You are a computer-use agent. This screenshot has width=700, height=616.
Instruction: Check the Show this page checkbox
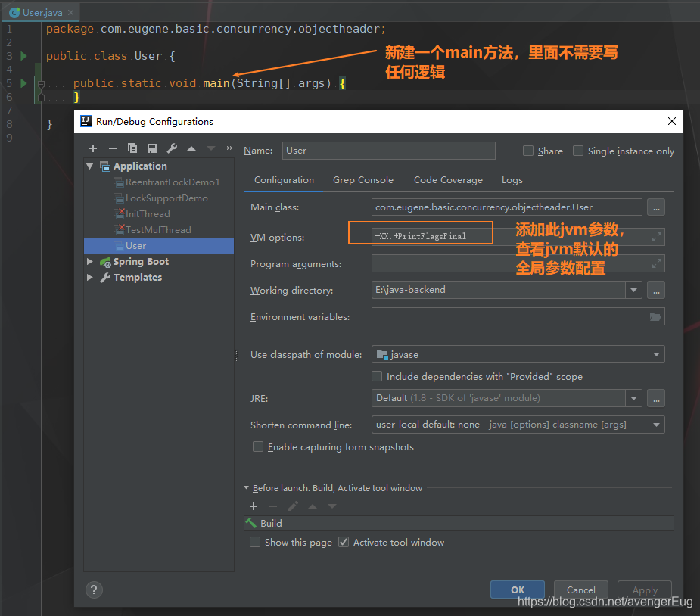tap(255, 543)
